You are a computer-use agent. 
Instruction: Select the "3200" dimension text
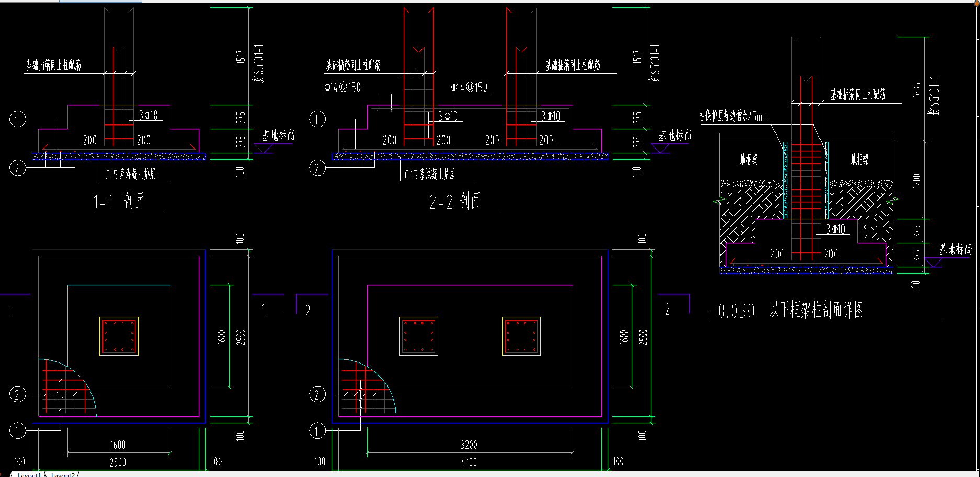pyautogui.click(x=469, y=445)
